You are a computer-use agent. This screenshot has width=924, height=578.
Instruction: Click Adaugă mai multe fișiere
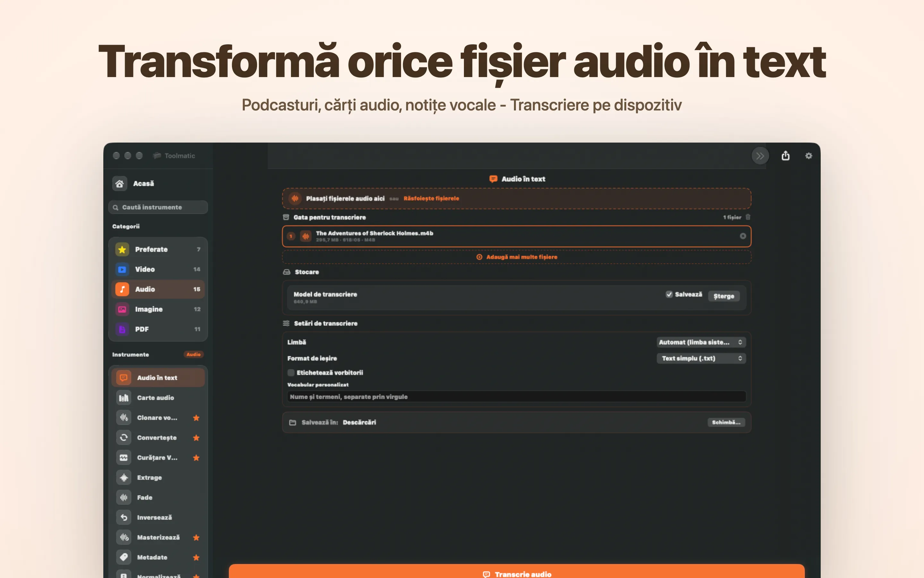click(x=517, y=257)
